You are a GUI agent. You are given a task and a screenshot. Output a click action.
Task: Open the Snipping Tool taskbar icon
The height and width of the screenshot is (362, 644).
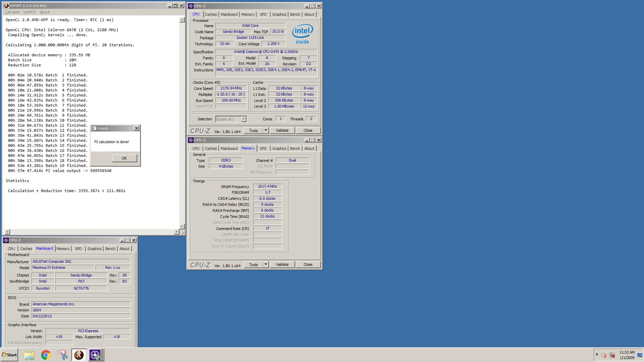click(62, 355)
